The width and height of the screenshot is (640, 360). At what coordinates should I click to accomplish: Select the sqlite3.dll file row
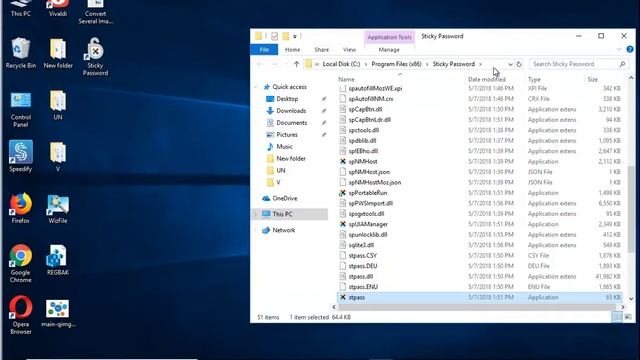[480, 245]
